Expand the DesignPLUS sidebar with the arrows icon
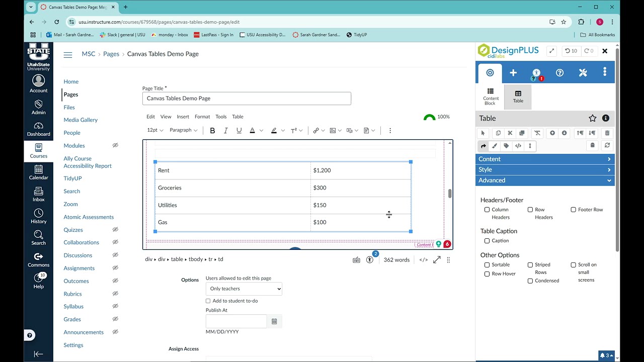644x362 pixels. [552, 51]
